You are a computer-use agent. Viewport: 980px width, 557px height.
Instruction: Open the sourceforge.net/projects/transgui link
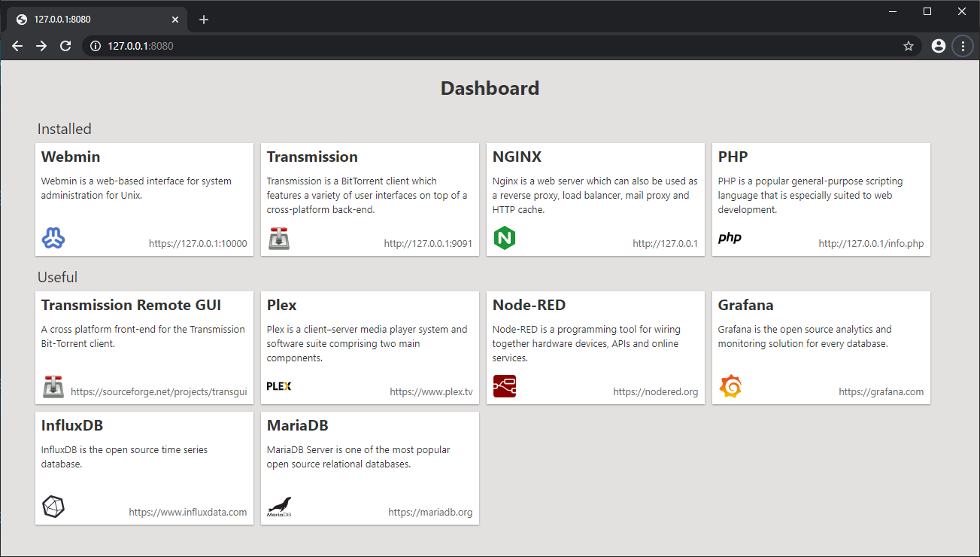click(x=159, y=392)
